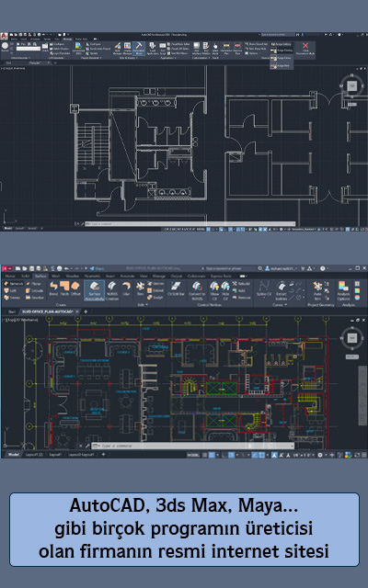Click Share button in quick access toolbar

97,268
